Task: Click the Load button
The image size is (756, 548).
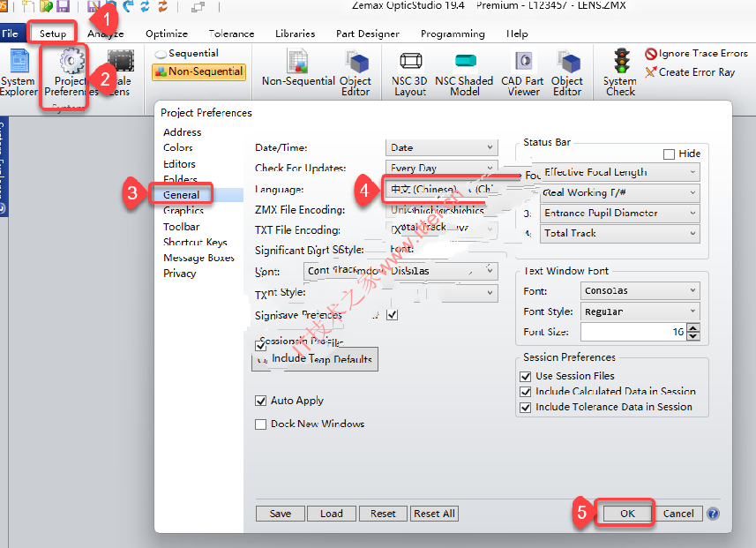Action: (x=331, y=514)
